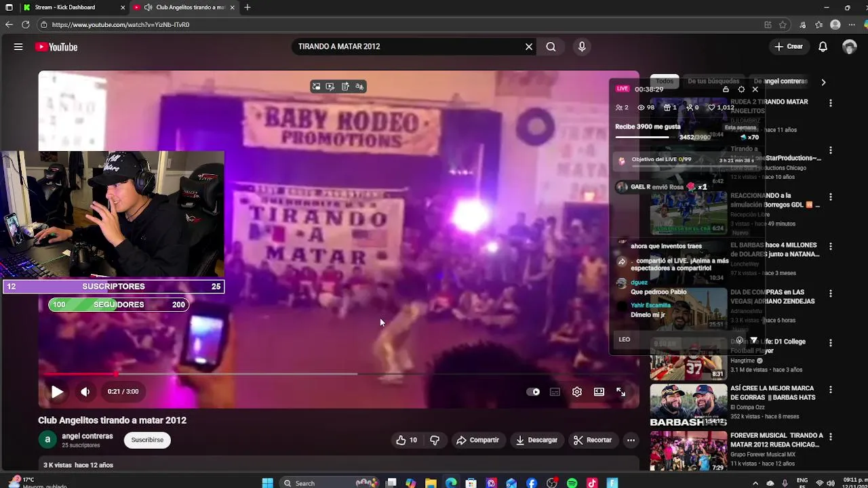The width and height of the screenshot is (868, 488).
Task: Open options for the ASÍ CREE LA MEJOR MARCA video
Action: [831, 390]
